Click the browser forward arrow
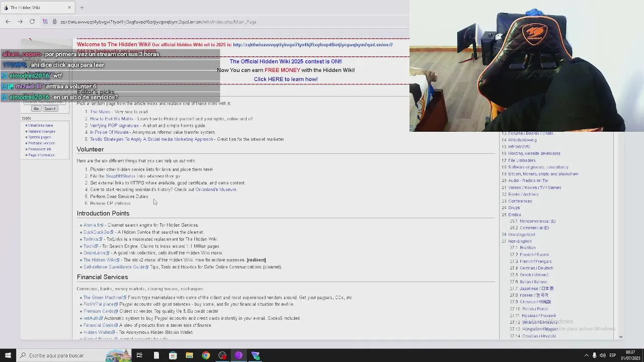This screenshot has width=644, height=362. pyautogui.click(x=20, y=22)
